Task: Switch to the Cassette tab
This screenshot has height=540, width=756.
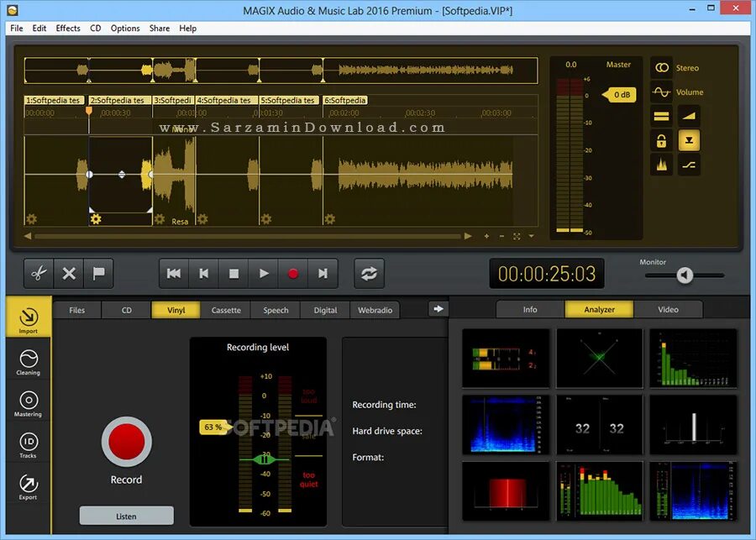Action: click(x=226, y=310)
